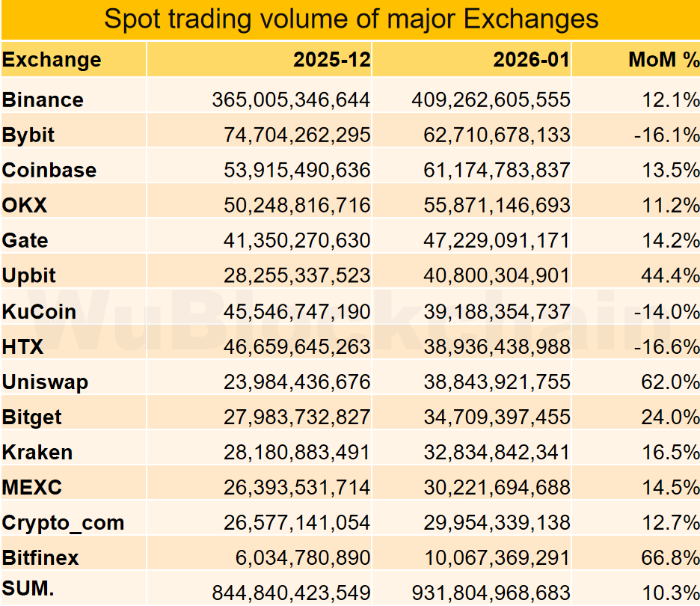The width and height of the screenshot is (700, 606).
Task: Click the Binance exchange name cell
Action: click(x=43, y=100)
